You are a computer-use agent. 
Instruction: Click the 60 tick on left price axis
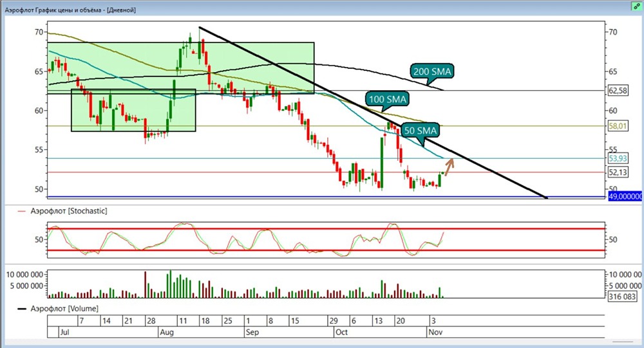(x=39, y=111)
